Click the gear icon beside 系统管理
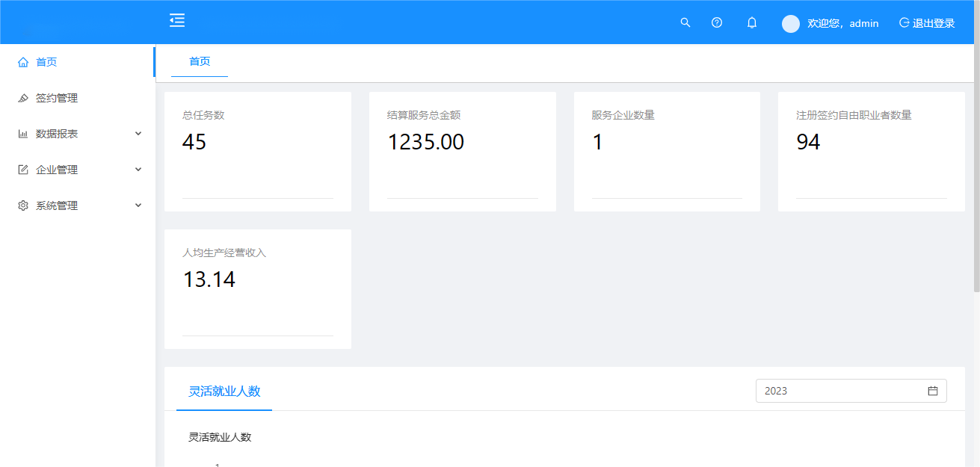 (x=22, y=205)
